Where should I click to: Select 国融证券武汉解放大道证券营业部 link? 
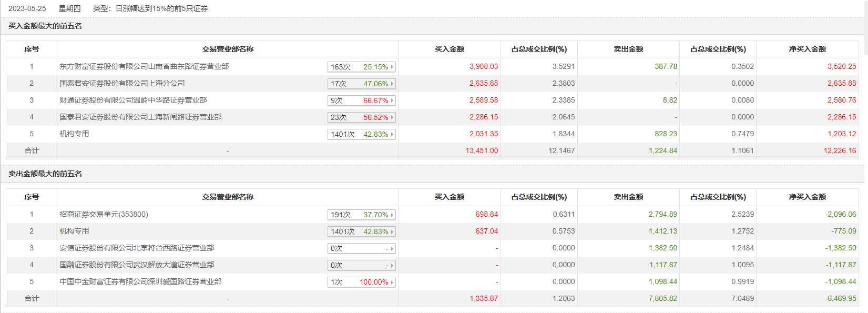137,265
